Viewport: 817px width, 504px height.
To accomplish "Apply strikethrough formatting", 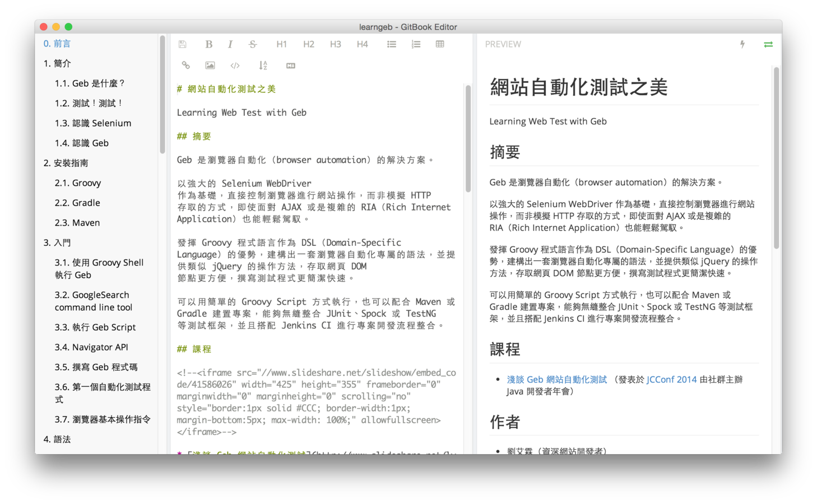I will pos(253,44).
